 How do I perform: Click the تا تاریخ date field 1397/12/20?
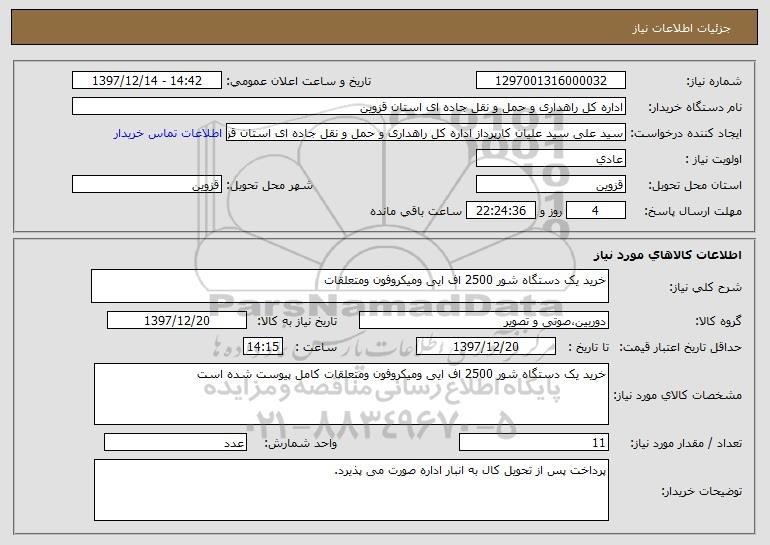[486, 347]
